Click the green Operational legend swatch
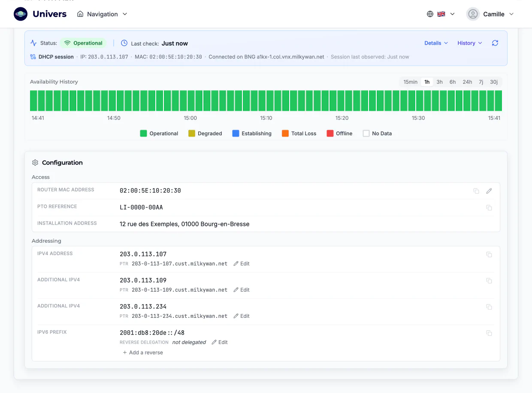Image resolution: width=532 pixels, height=393 pixels. pos(144,134)
